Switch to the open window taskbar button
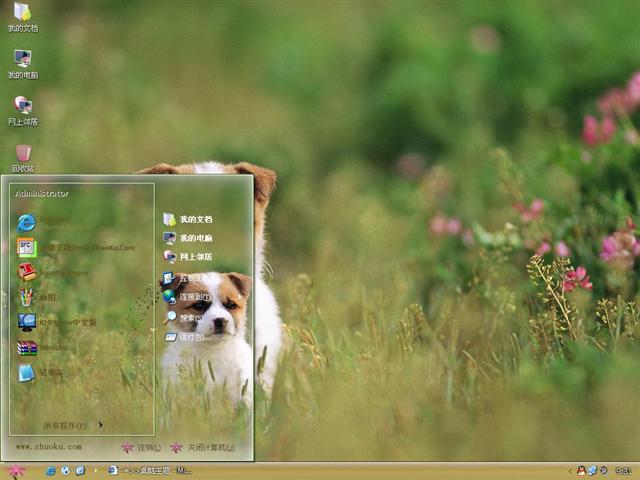The width and height of the screenshot is (640, 480). tap(149, 471)
